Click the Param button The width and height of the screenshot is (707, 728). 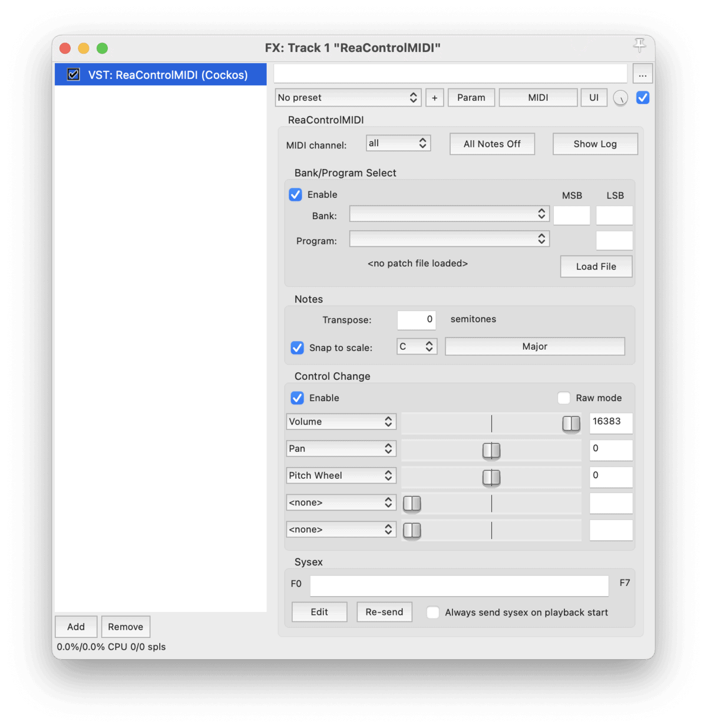(x=471, y=98)
